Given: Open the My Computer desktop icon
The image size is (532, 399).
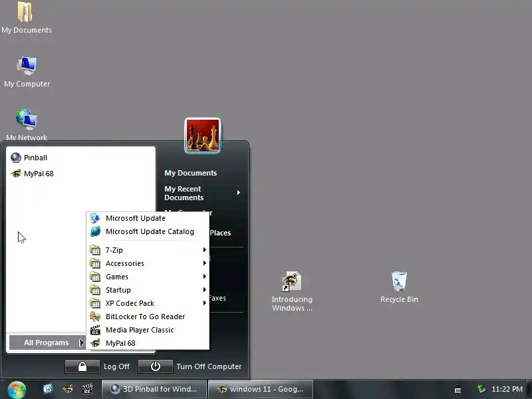Looking at the screenshot, I should [27, 66].
